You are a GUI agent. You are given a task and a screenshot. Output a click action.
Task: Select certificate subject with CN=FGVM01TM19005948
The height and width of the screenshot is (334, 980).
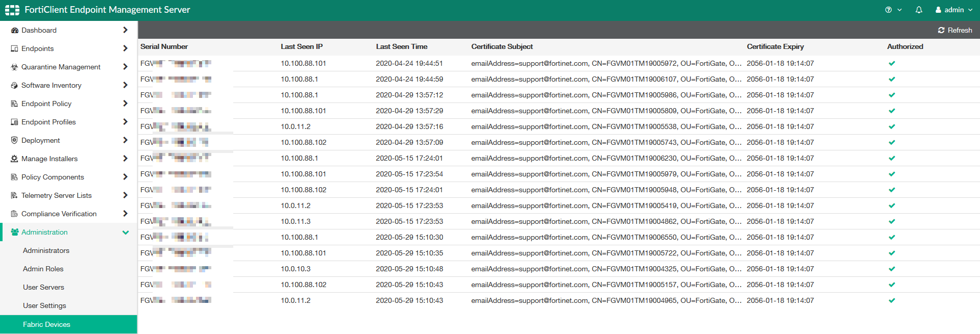pos(606,190)
